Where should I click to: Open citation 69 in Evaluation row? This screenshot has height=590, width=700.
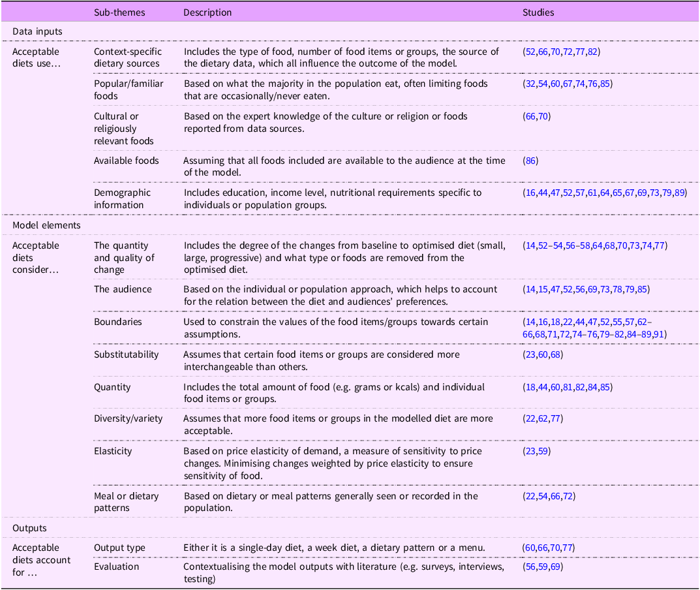click(555, 567)
